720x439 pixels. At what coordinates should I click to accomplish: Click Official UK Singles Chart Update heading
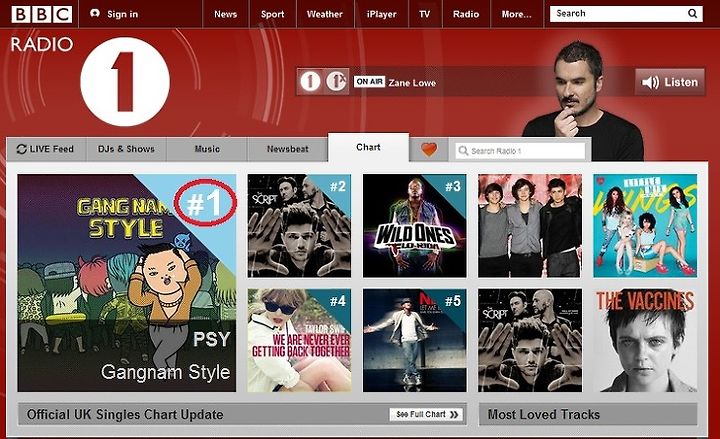coord(125,414)
